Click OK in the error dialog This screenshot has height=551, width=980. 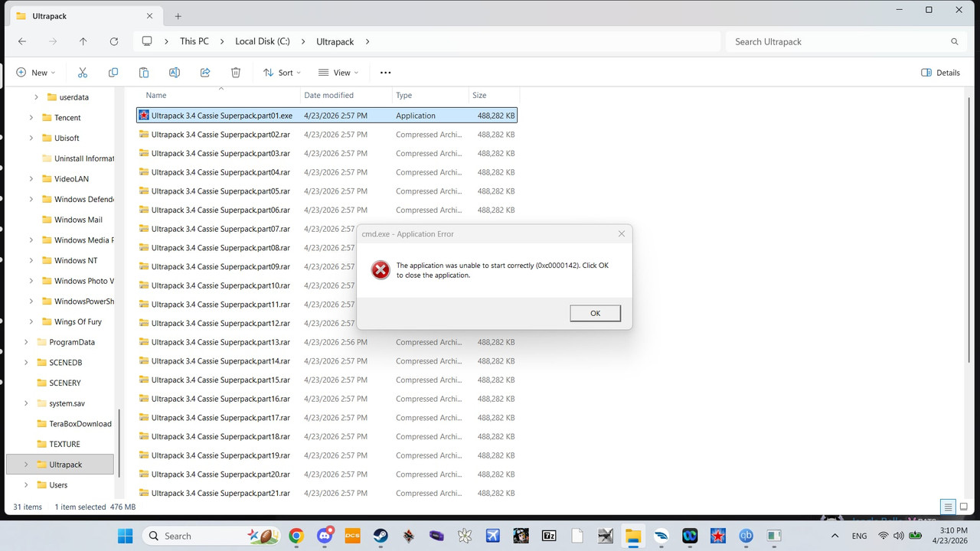coord(595,313)
